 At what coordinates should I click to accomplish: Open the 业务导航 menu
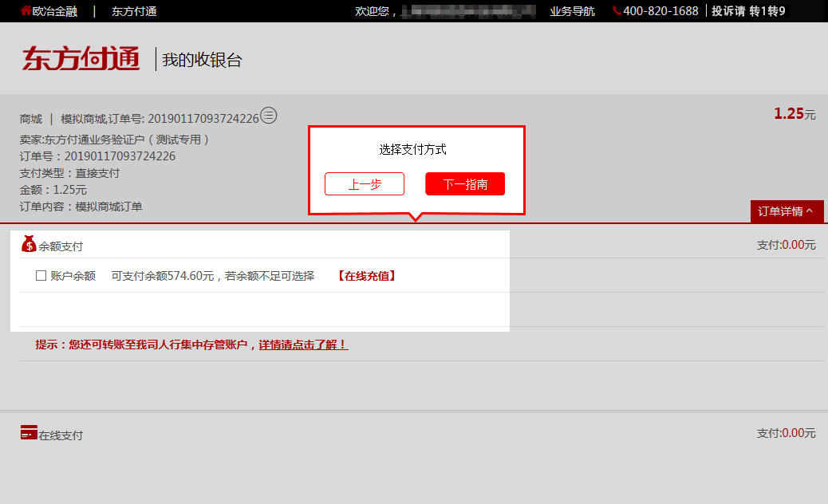click(x=572, y=11)
